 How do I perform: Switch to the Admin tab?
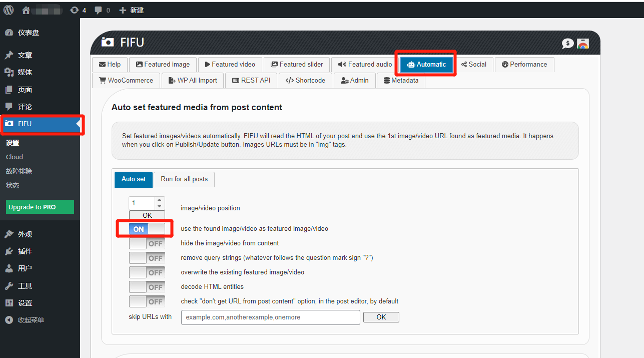point(354,80)
